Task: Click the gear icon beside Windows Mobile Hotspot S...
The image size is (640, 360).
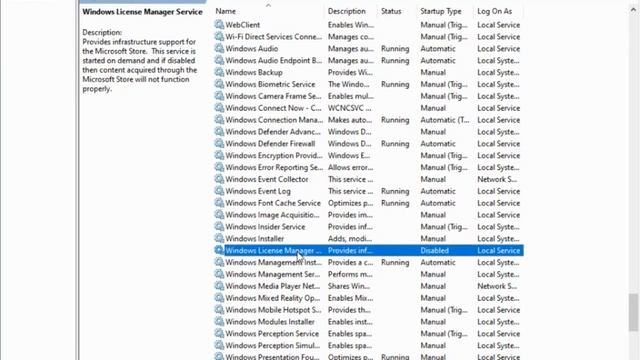Action: pos(219,309)
